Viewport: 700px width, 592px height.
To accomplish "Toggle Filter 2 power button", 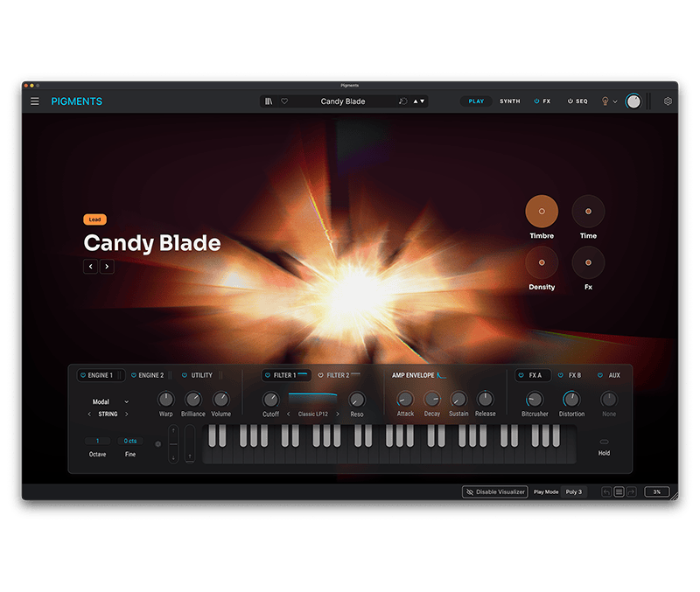I will coord(320,375).
